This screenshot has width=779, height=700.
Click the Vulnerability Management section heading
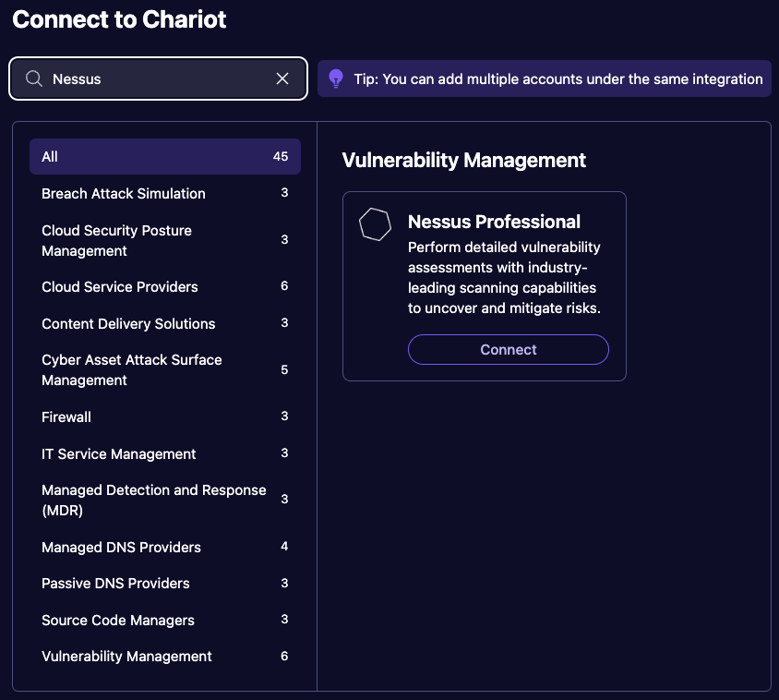464,160
